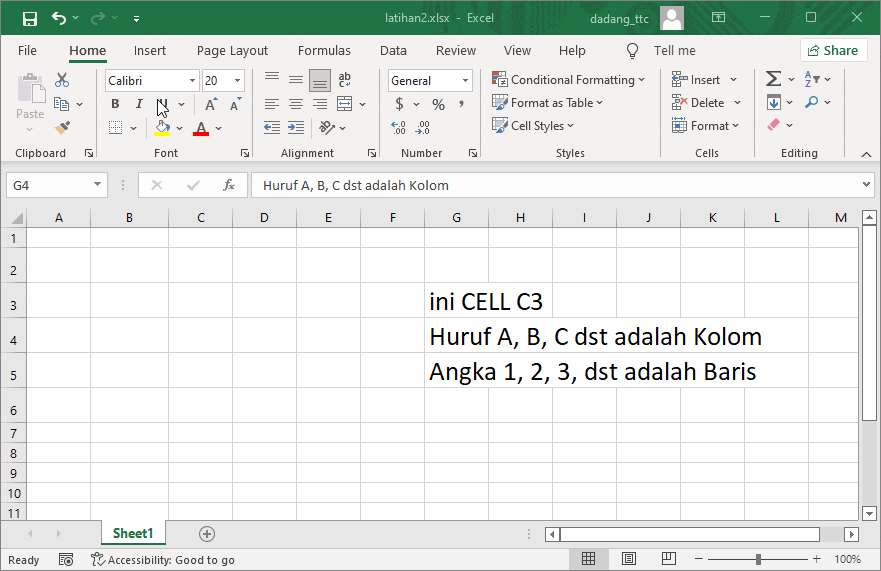Switch to the Formulas tab
881x571 pixels.
point(324,51)
